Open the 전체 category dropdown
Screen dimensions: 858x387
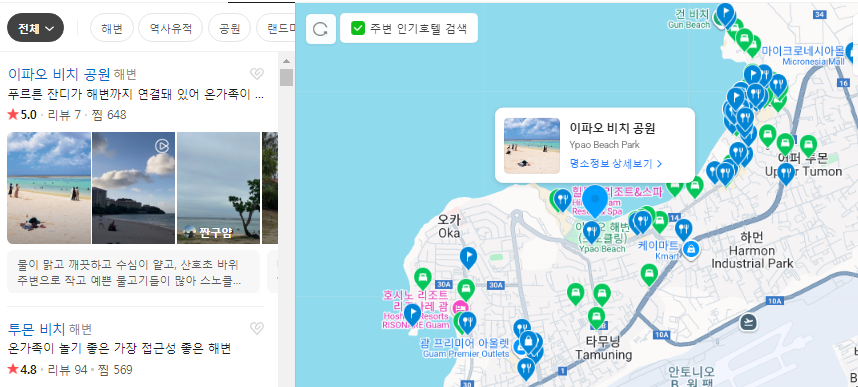(36, 28)
